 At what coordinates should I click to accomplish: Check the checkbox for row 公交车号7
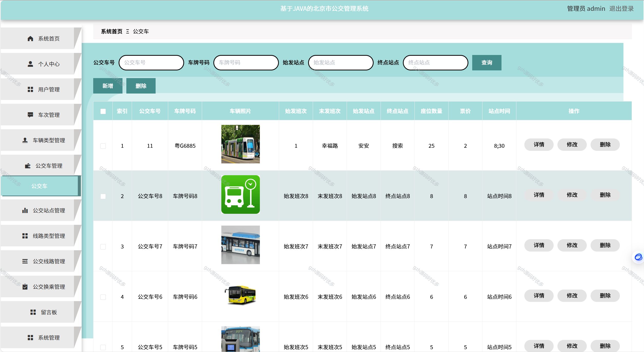(103, 247)
